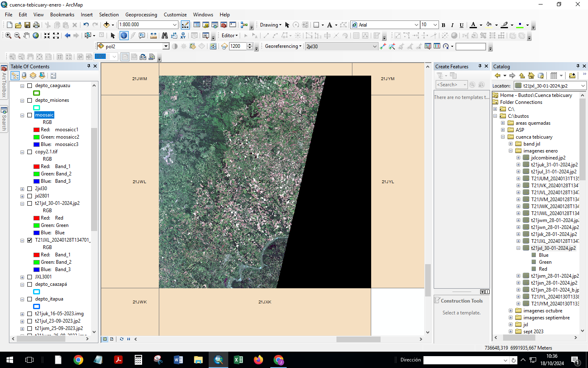The image size is (588, 368).
Task: Activate the Identify tool
Action: 124,36
